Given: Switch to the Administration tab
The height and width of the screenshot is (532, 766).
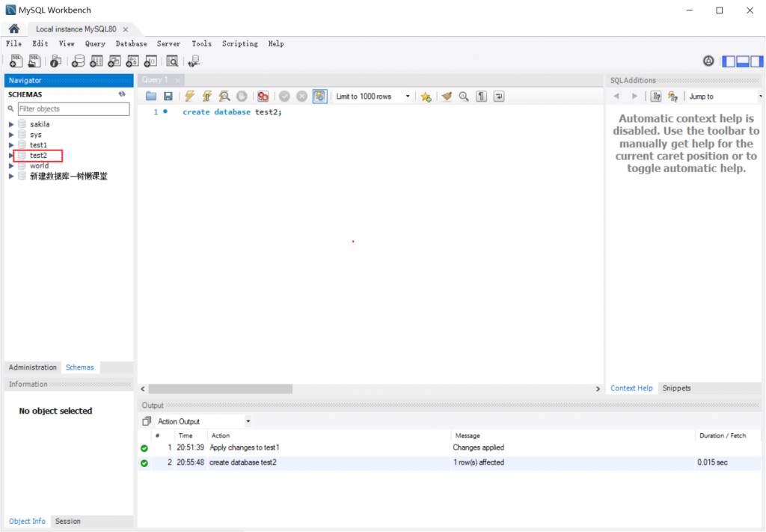Looking at the screenshot, I should (x=33, y=367).
